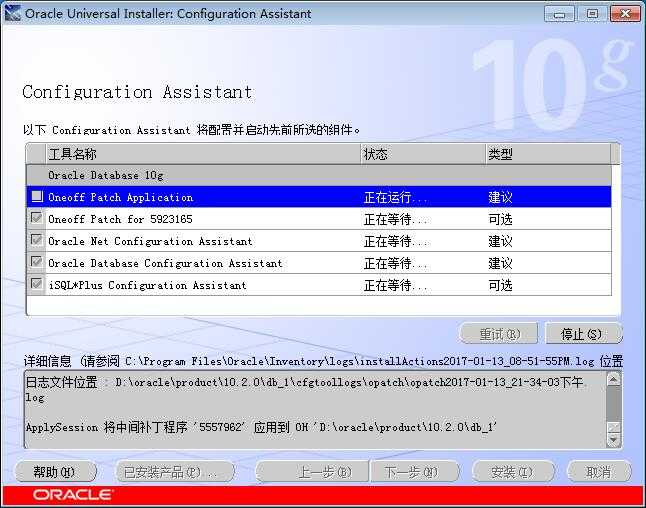Click the installActions log path text
The width and height of the screenshot is (646, 508).
coord(359,361)
